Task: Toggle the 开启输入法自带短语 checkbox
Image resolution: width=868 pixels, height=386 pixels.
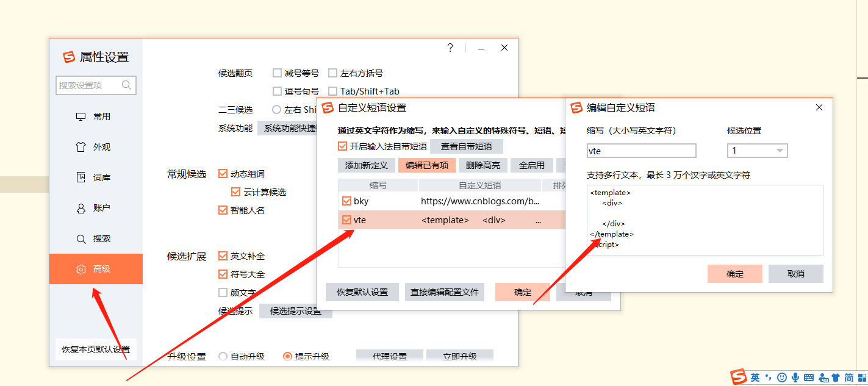Action: 342,146
